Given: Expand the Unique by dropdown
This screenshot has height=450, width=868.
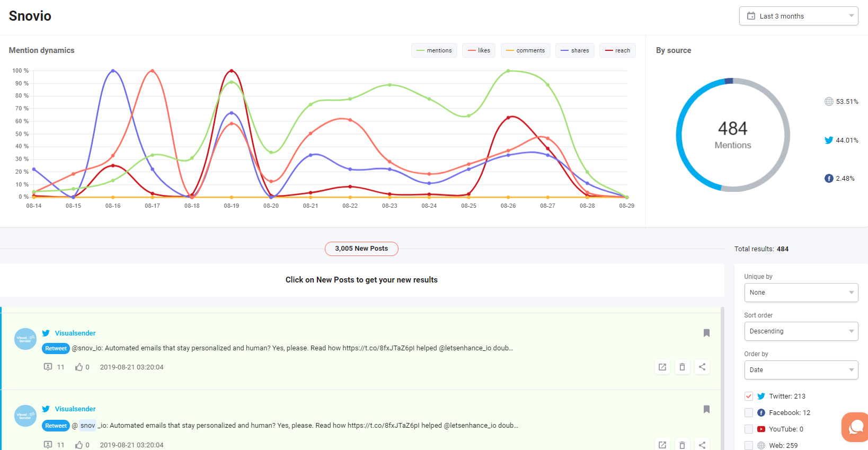Looking at the screenshot, I should pos(801,293).
